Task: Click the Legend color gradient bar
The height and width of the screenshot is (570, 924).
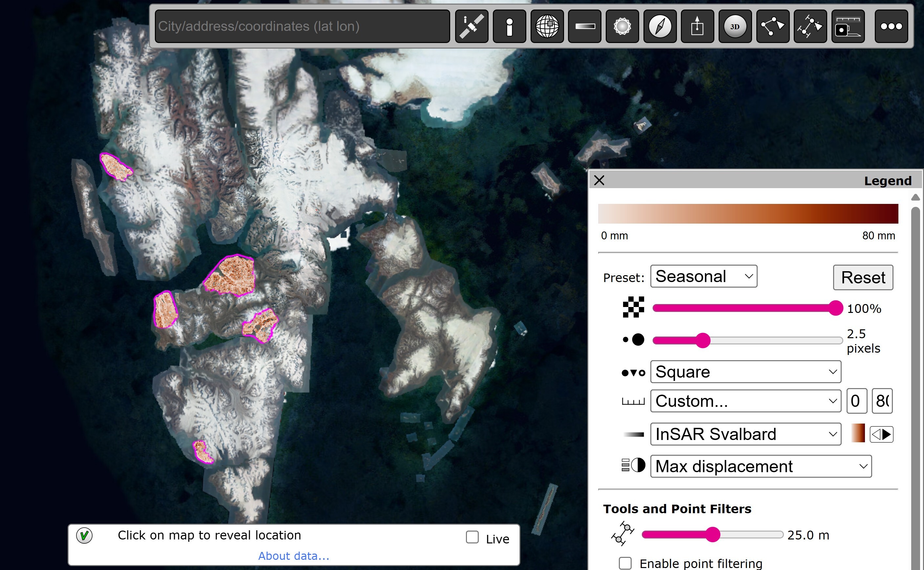Action: (x=748, y=214)
